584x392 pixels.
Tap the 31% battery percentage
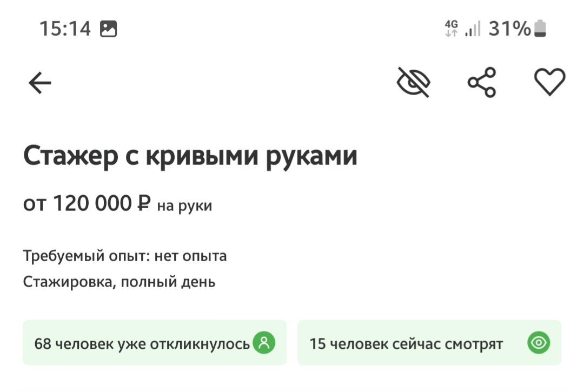(509, 29)
